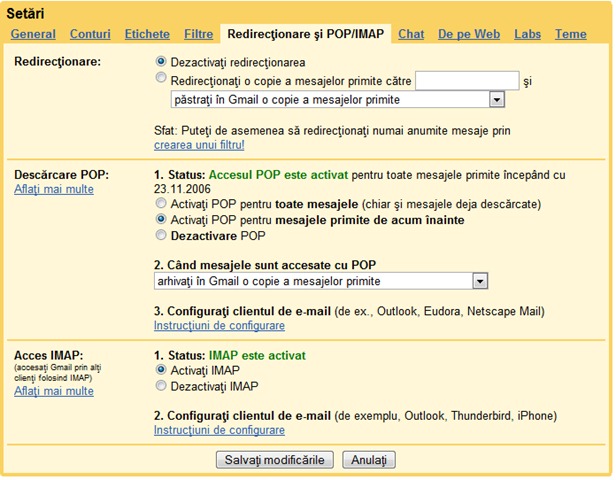
Task: Open POP Instrucţiuni de configurare link
Action: pos(219,326)
